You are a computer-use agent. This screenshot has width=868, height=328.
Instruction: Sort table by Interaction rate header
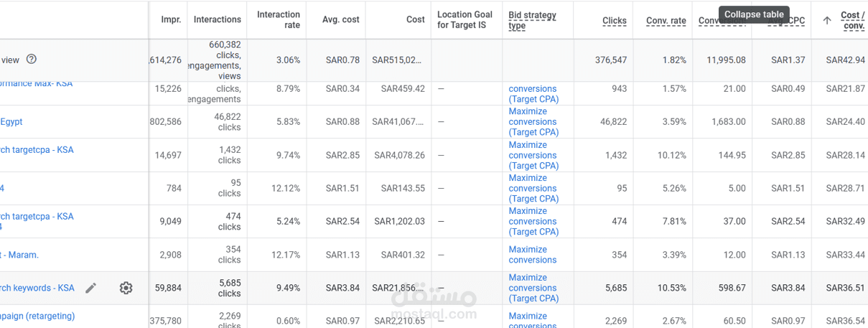click(x=279, y=19)
